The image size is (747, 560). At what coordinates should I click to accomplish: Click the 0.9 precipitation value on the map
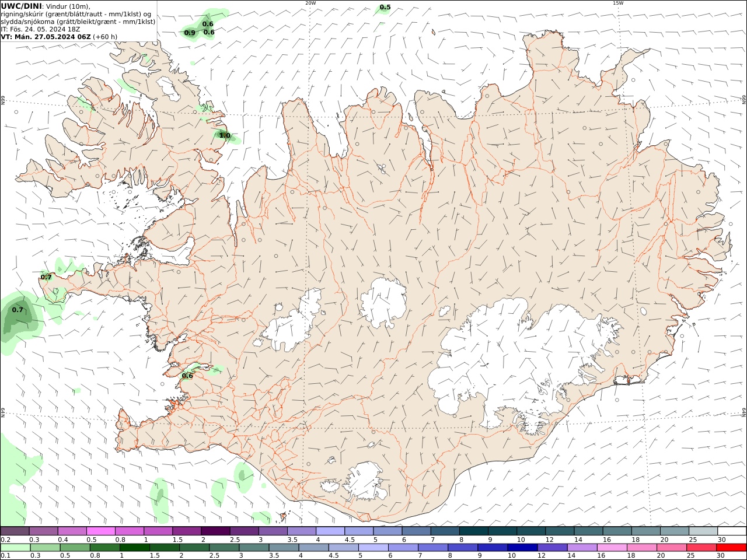point(190,33)
